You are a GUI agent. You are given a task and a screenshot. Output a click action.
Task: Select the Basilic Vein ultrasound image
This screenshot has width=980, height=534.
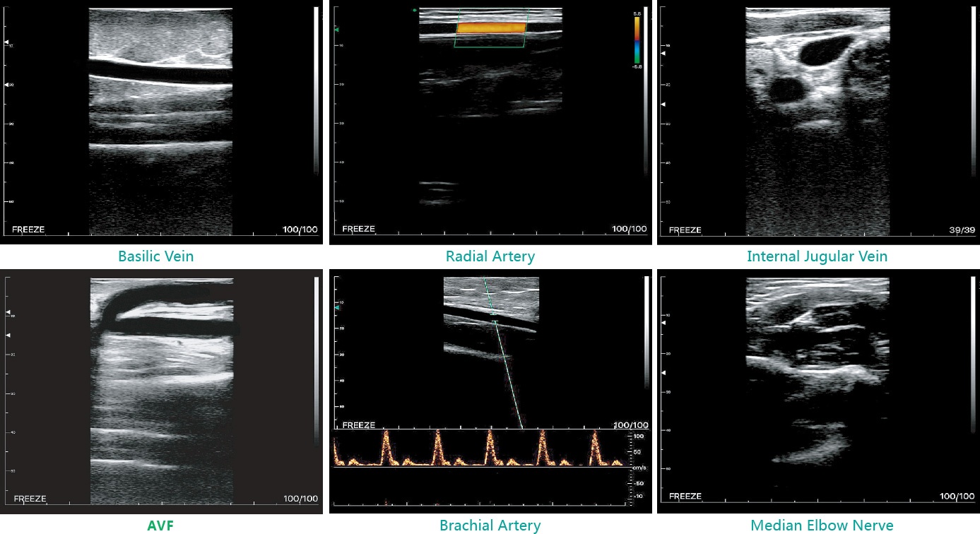[161, 122]
